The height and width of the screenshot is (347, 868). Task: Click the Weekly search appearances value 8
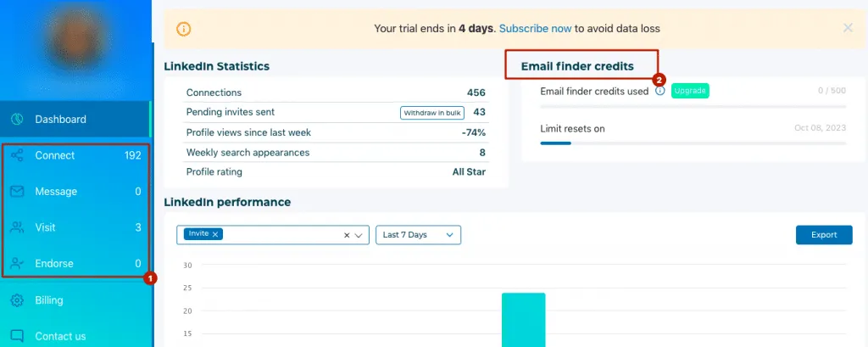[482, 153]
